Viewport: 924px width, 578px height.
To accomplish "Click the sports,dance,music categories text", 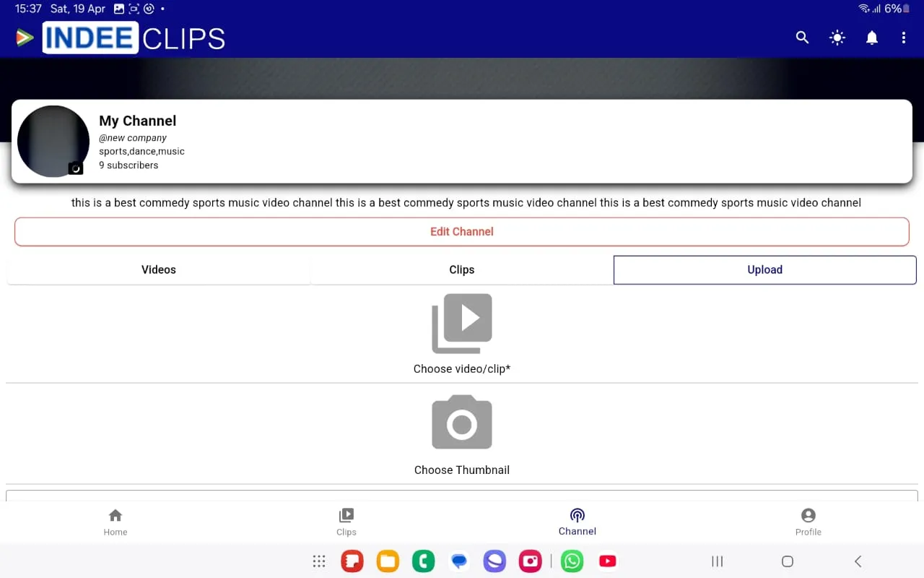I will 141,152.
